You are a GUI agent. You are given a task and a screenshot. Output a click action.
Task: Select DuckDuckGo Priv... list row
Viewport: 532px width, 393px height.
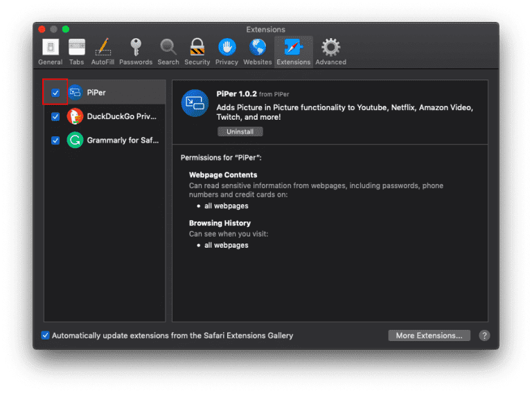105,116
